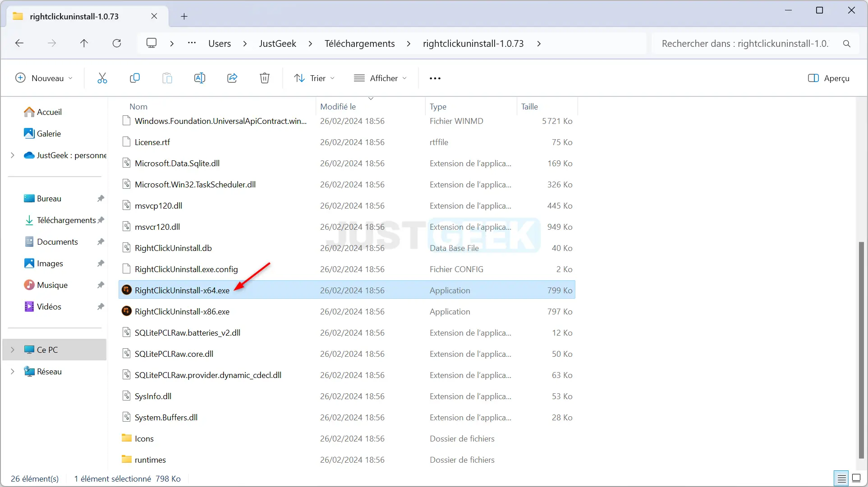868x487 pixels.
Task: Expand the JustGeek OneDrive tree node
Action: pyautogui.click(x=13, y=155)
